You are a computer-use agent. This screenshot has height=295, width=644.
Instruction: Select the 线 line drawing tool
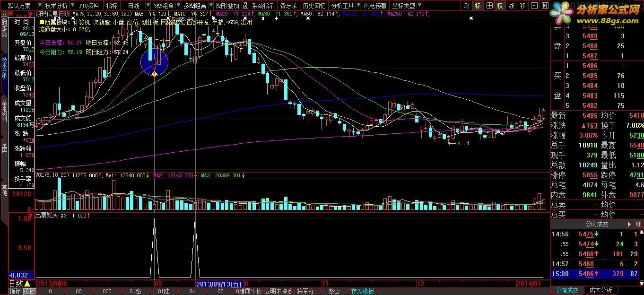click(511, 6)
